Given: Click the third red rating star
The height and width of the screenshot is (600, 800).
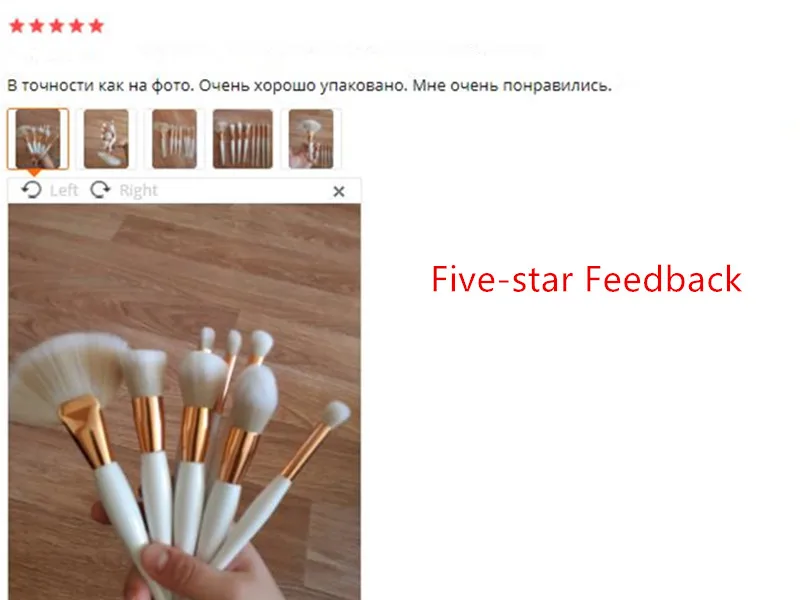Looking at the screenshot, I should click(57, 26).
